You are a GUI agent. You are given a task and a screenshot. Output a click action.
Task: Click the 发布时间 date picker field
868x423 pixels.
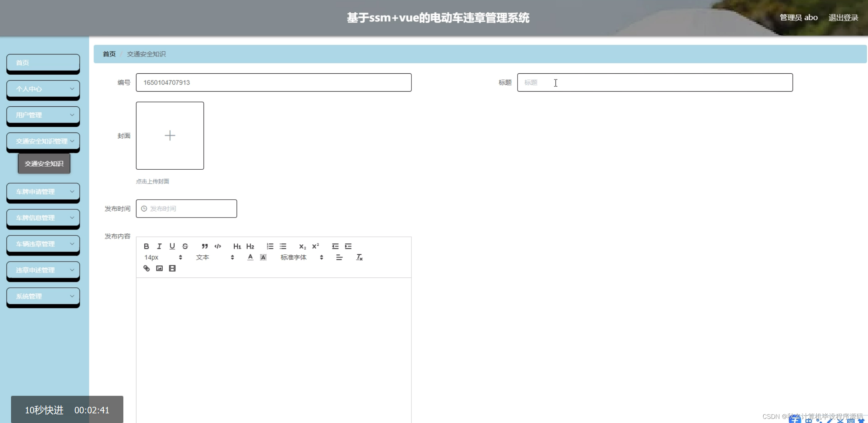point(186,208)
